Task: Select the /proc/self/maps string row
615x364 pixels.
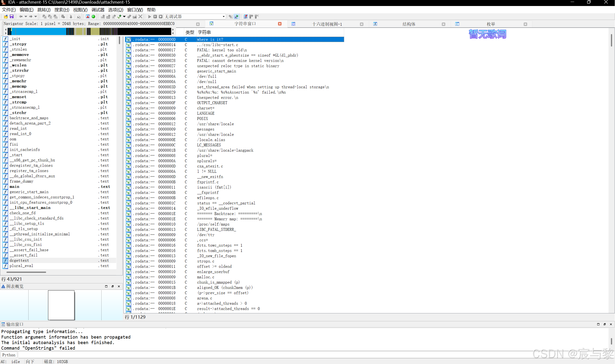Action: point(213,224)
